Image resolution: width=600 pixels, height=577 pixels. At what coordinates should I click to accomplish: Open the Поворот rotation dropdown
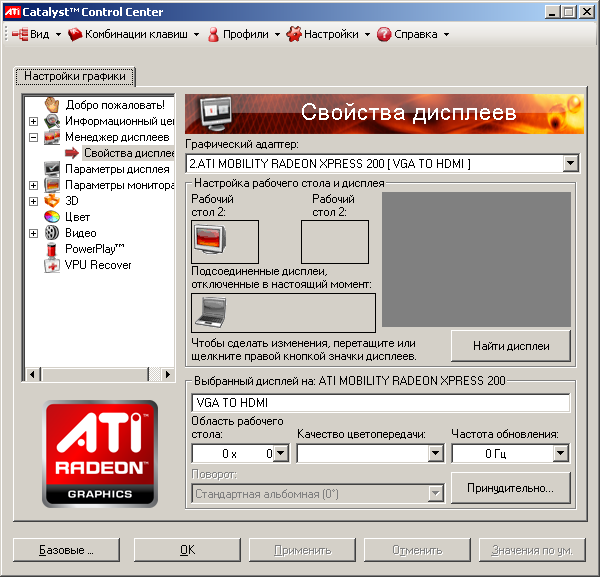[436, 494]
